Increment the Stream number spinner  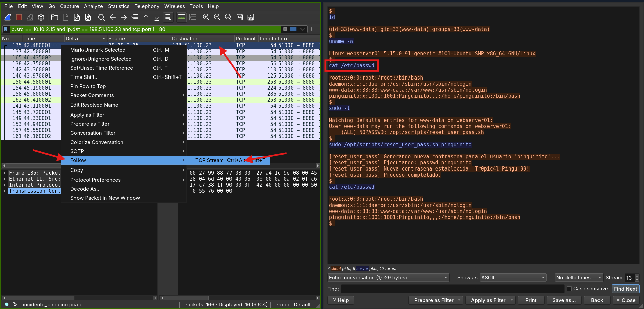[637, 276]
